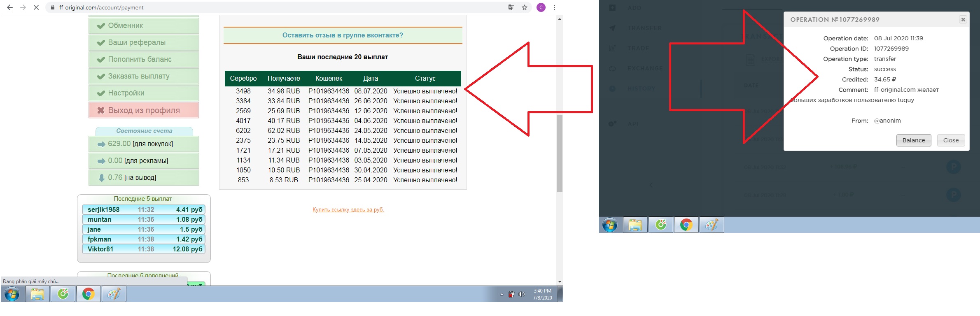Show hidden tray icons arrow
The height and width of the screenshot is (316, 980).
(x=502, y=294)
